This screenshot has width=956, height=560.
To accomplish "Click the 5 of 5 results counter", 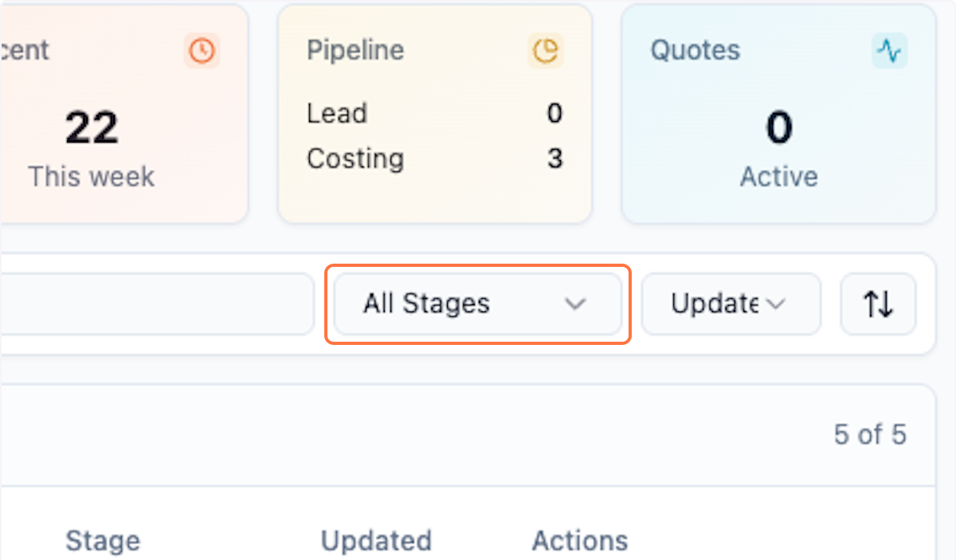I will (x=870, y=434).
